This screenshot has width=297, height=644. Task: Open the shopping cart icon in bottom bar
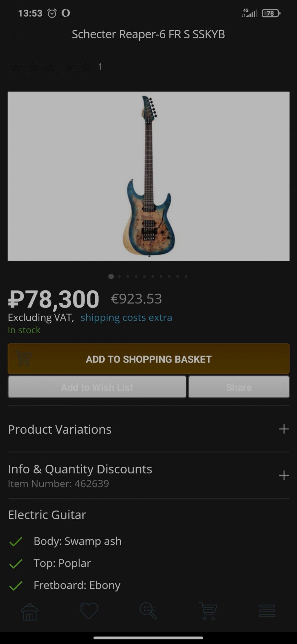(x=208, y=611)
